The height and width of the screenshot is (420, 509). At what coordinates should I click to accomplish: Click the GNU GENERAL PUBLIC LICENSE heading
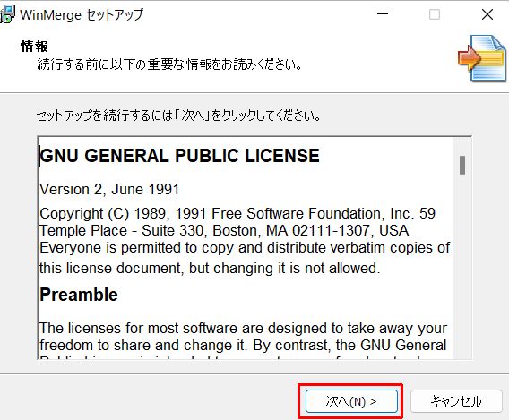tap(179, 156)
